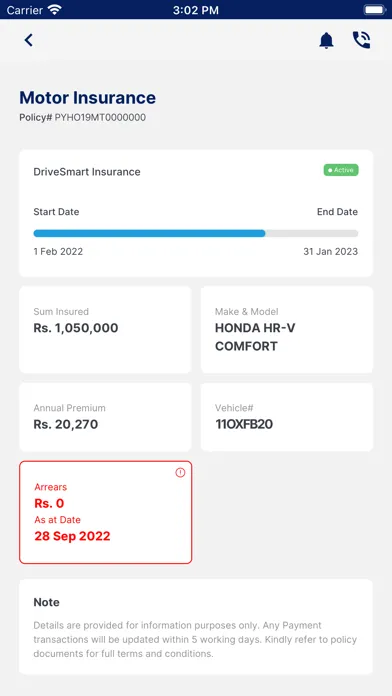Viewport: 392px width, 696px height.
Task: Click the Note section text
Action: [x=195, y=640]
